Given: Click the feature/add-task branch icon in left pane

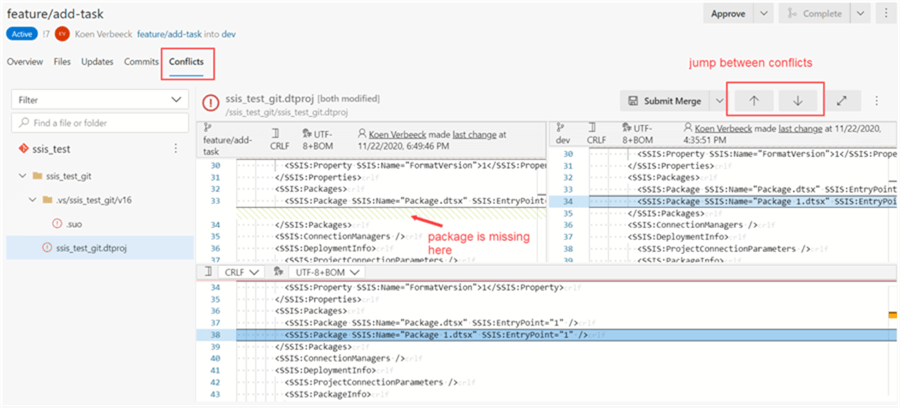Looking at the screenshot, I should click(x=207, y=129).
